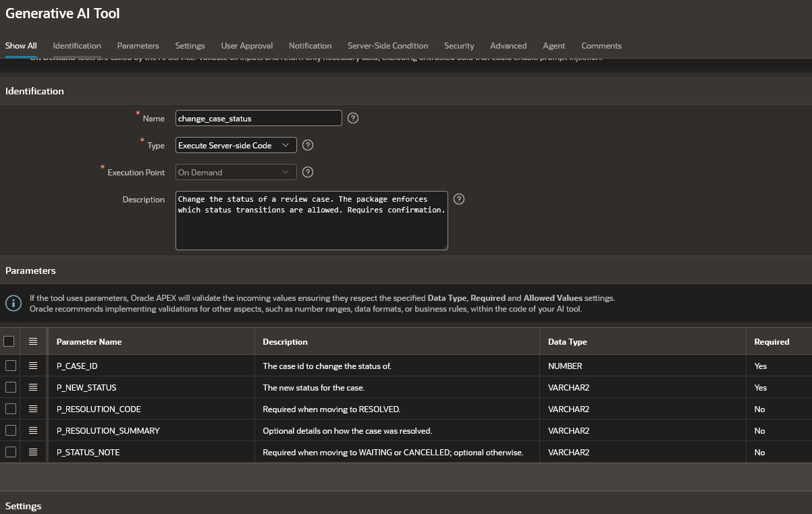Click the Required 'Yes' cell for P_CASE_ID

(x=779, y=366)
